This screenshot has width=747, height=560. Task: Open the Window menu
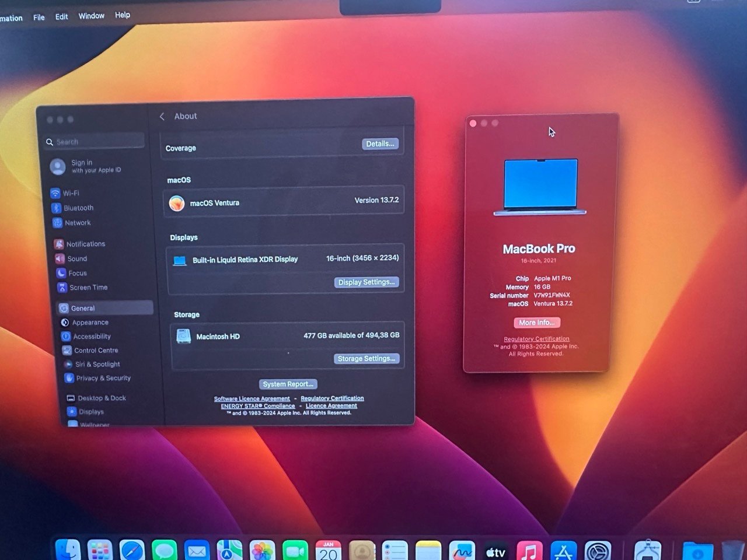92,16
